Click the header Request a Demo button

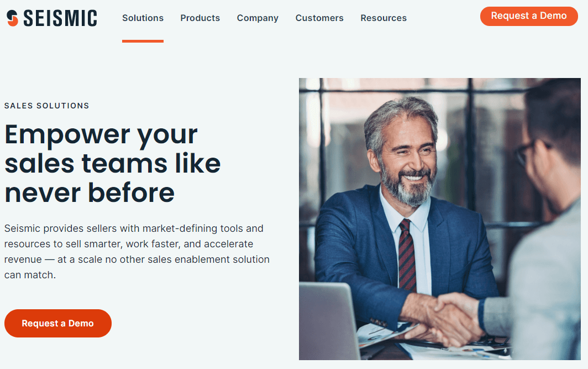point(529,16)
